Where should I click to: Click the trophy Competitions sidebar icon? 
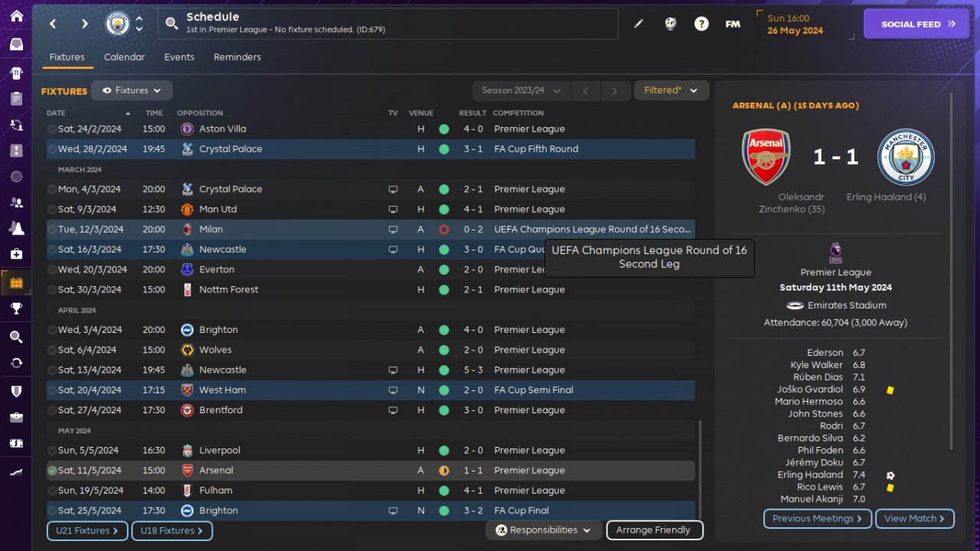click(x=16, y=308)
